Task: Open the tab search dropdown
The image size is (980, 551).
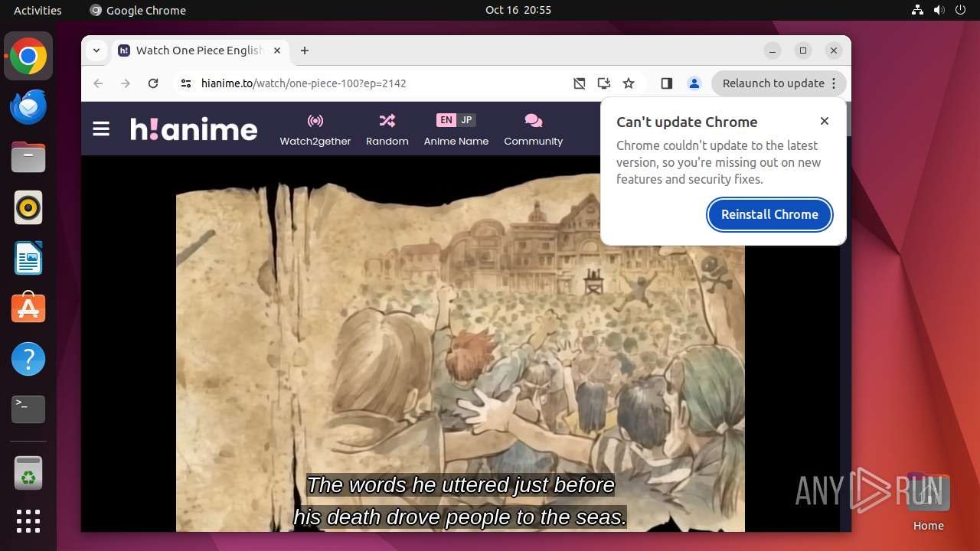Action: click(96, 51)
